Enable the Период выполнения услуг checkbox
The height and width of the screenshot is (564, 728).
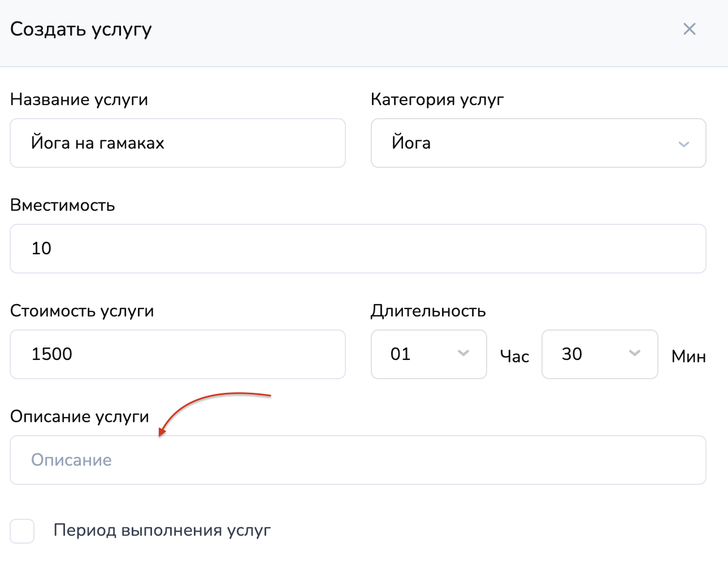[x=23, y=531]
